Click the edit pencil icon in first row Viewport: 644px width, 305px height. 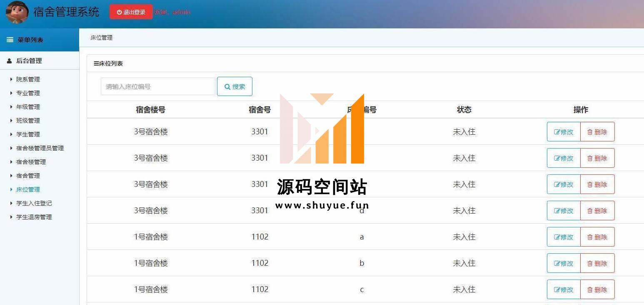click(557, 132)
